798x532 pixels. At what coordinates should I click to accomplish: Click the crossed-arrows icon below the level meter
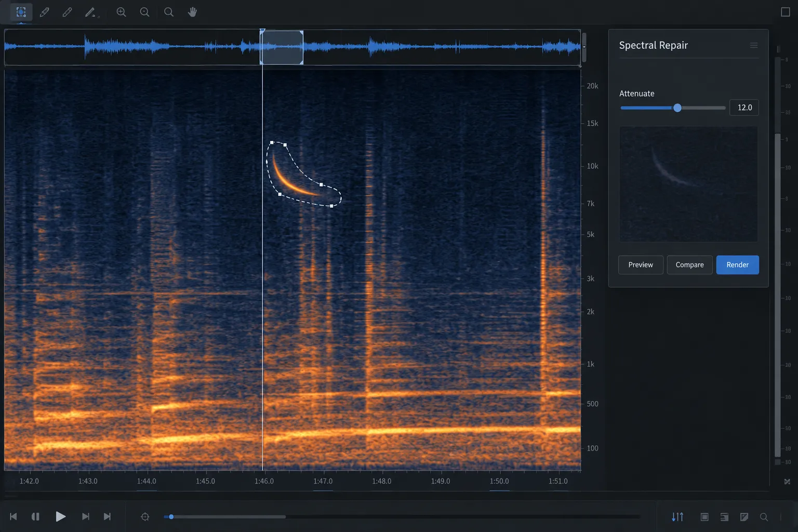tap(787, 482)
